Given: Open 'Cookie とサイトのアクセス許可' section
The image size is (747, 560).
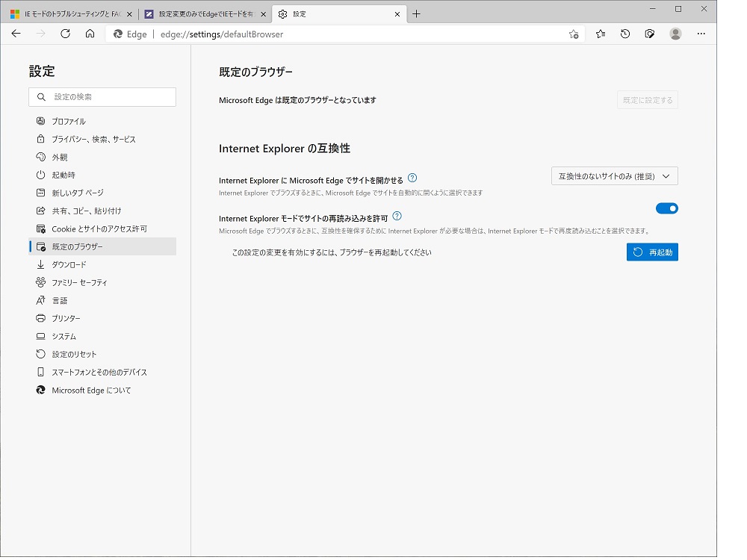Looking at the screenshot, I should [102, 229].
